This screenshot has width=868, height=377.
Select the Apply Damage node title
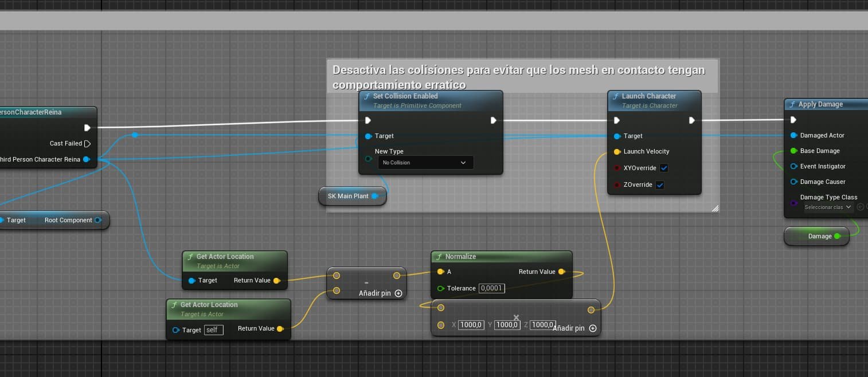[x=820, y=104]
